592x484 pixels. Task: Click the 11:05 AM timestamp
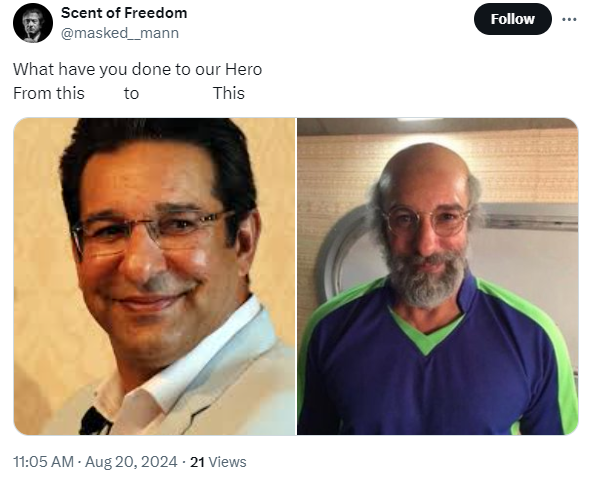(x=43, y=462)
